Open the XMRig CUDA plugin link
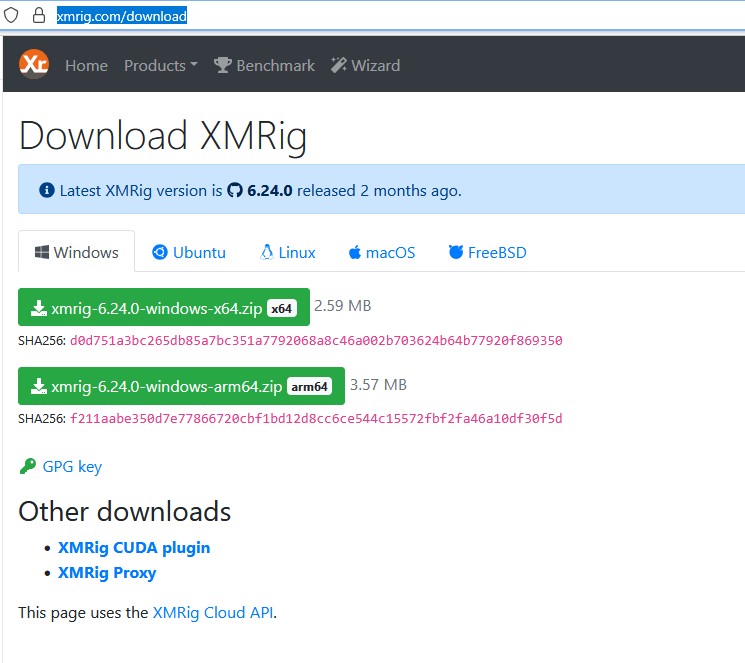The width and height of the screenshot is (745, 663). point(134,547)
